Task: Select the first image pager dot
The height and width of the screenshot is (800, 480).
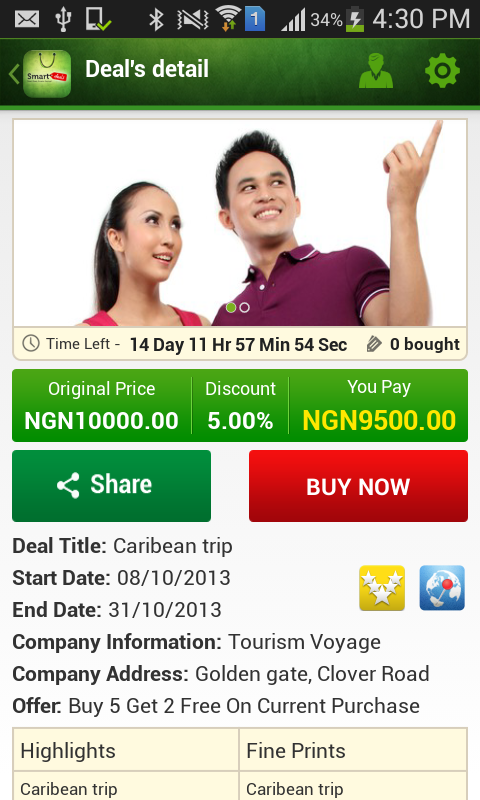Action: (231, 308)
